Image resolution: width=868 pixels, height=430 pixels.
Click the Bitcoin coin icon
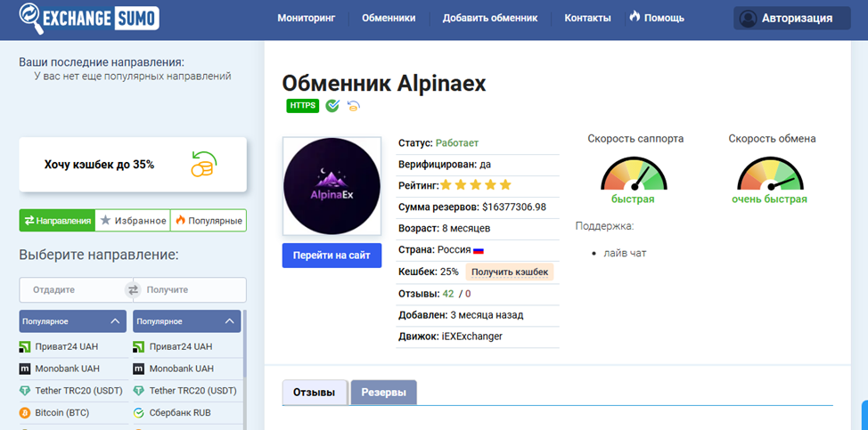pos(24,413)
